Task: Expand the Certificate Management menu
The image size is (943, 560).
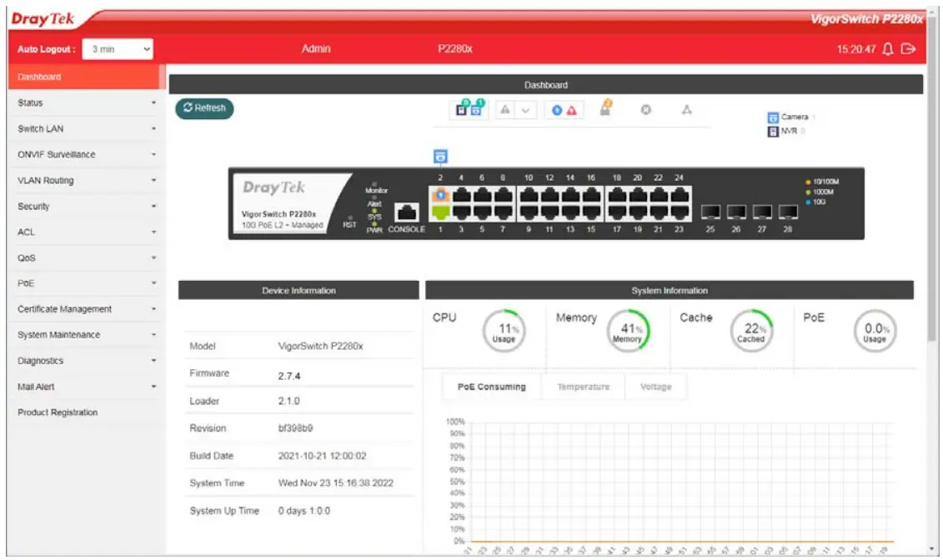Action: click(x=87, y=309)
